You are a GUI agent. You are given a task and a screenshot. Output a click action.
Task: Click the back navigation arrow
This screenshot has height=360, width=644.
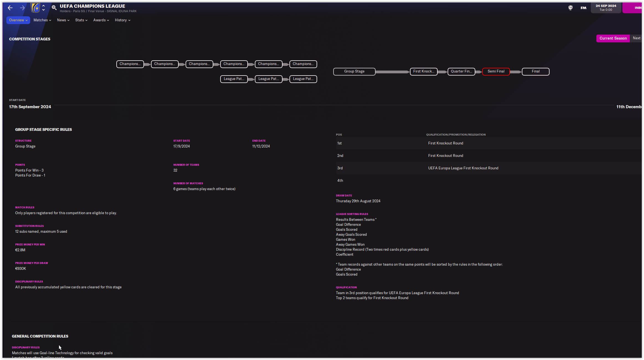coord(10,8)
